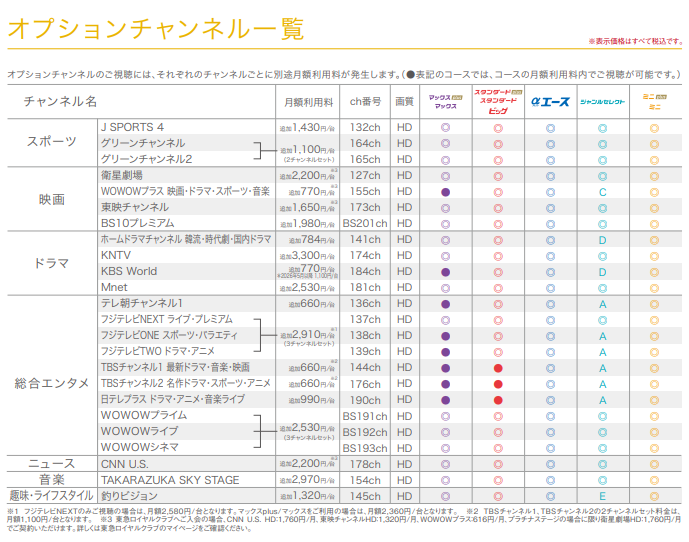Click filled purple dot in WOWOWプラス row
The width and height of the screenshot is (689, 542).
446,192
